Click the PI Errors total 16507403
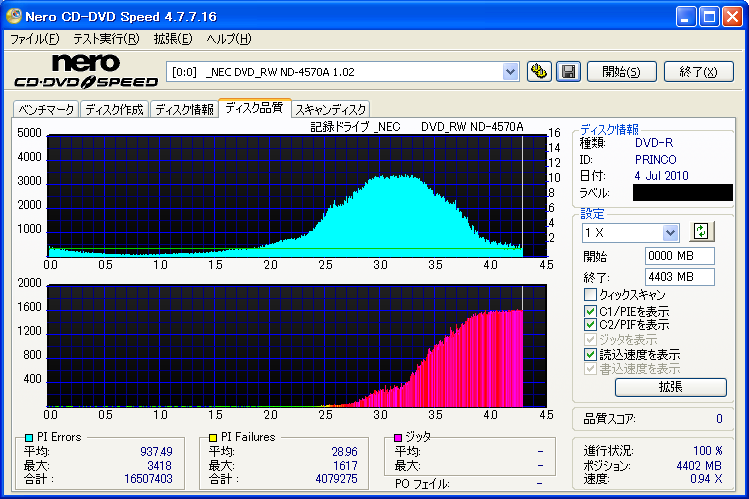The width and height of the screenshot is (749, 499). (148, 478)
